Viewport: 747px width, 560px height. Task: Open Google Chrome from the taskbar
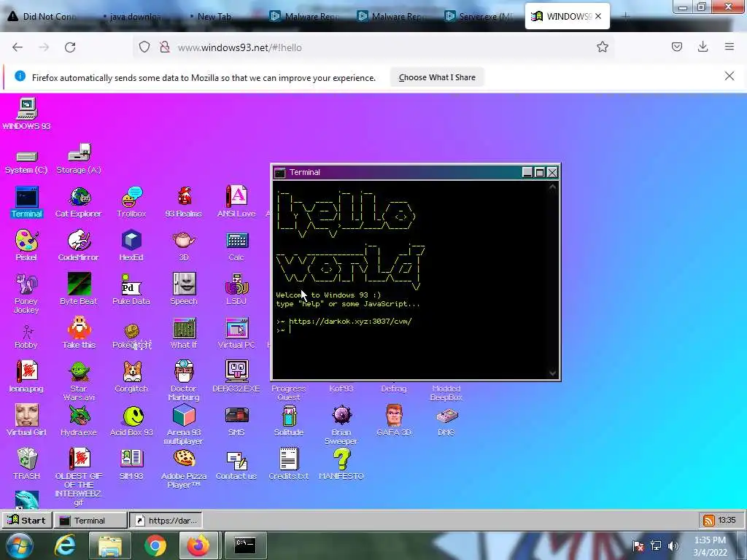click(x=155, y=545)
